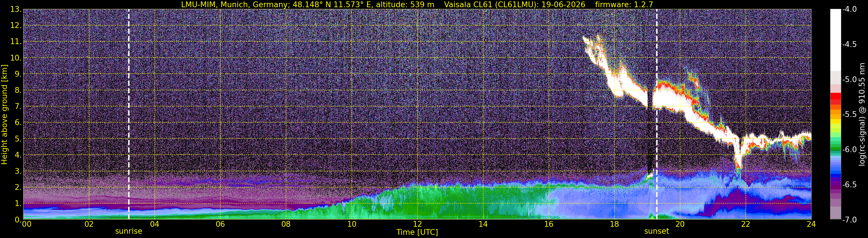Click the 'Height above ground [km]' axis label
The width and height of the screenshot is (868, 238).
(4, 114)
